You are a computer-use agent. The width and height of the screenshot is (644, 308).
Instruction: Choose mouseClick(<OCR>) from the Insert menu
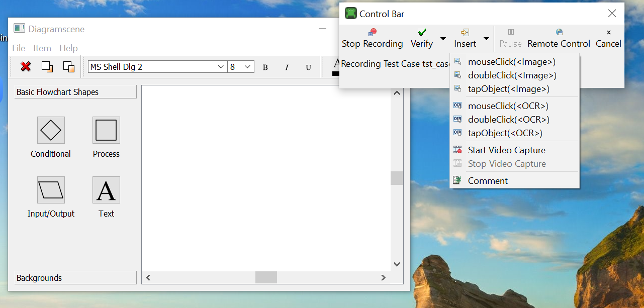click(x=508, y=106)
